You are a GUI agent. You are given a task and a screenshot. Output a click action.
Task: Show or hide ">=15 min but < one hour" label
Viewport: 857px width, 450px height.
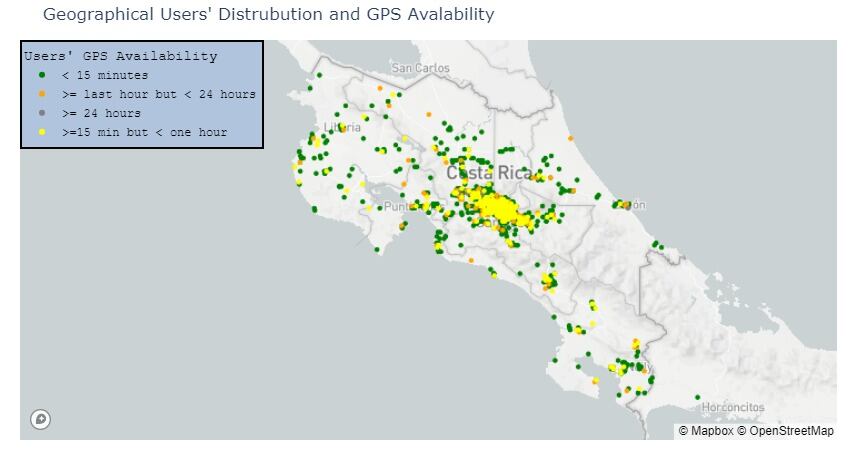144,132
